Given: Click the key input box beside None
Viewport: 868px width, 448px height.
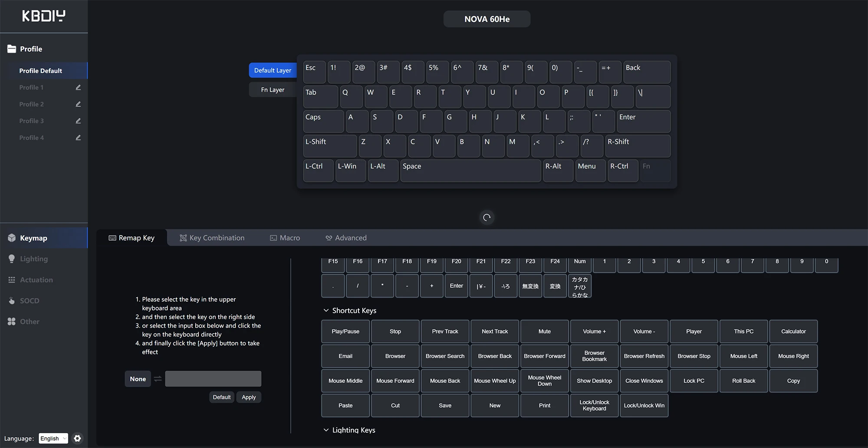Looking at the screenshot, I should click(213, 379).
